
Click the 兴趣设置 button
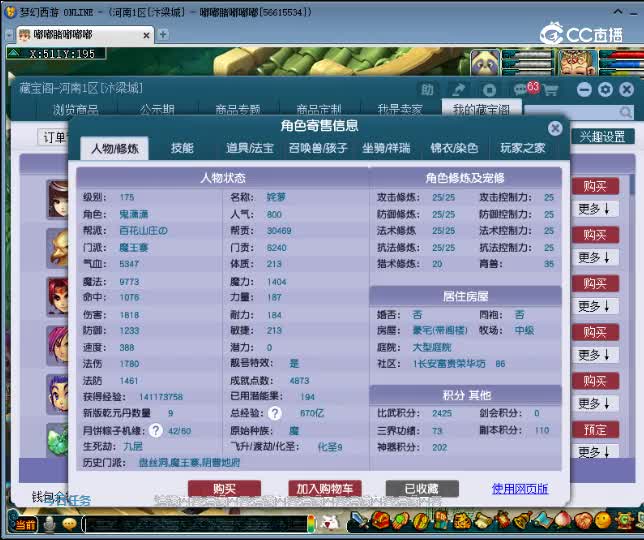602,137
